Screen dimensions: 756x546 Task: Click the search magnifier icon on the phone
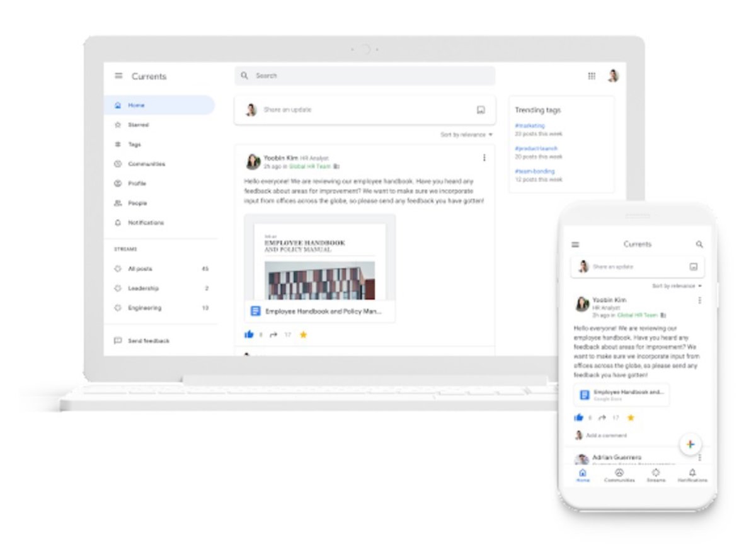point(699,244)
